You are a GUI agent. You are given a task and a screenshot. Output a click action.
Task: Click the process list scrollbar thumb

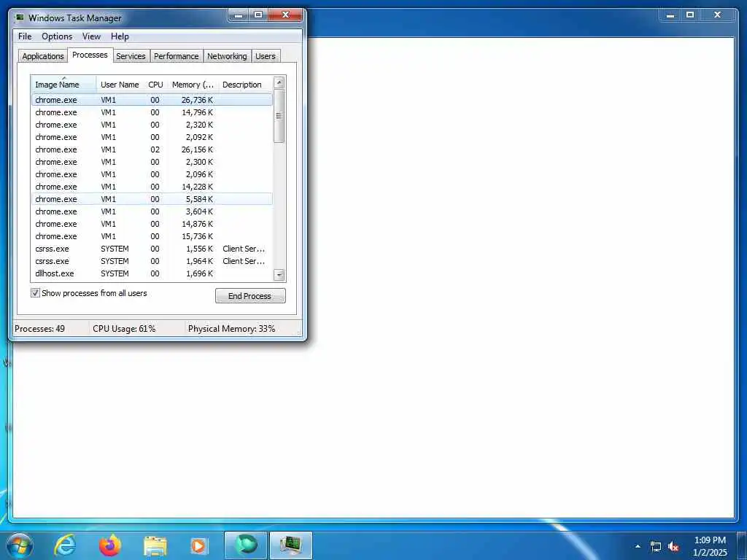279,116
